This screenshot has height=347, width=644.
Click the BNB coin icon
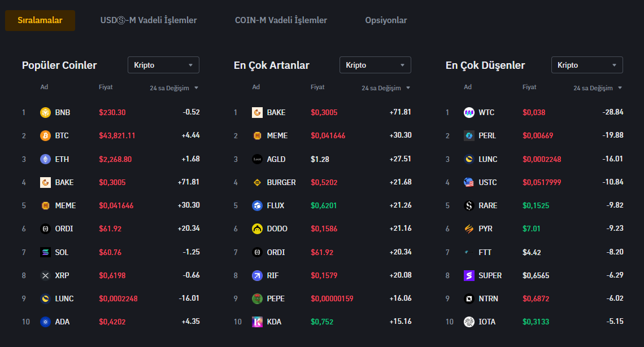(45, 112)
